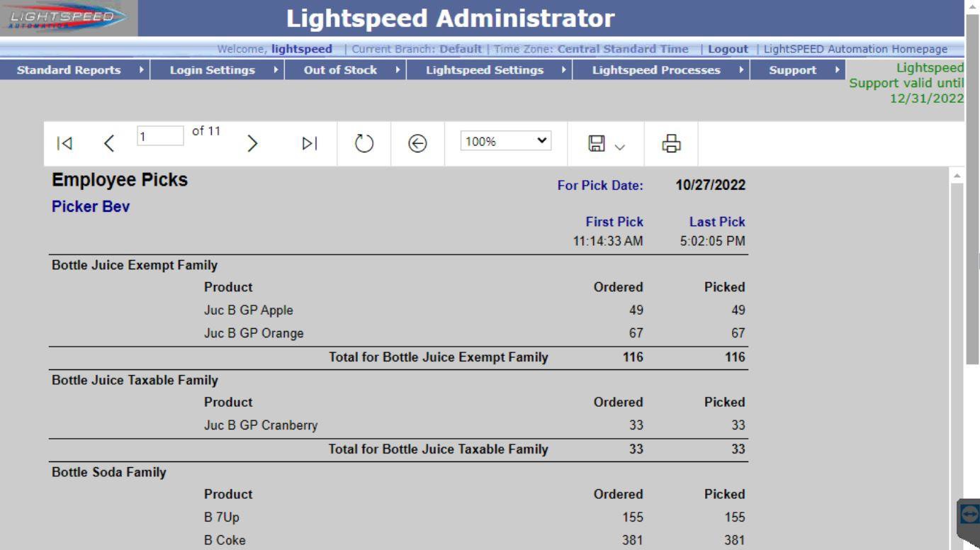Click the "of 11" page count label
980x550 pixels.
(x=207, y=131)
